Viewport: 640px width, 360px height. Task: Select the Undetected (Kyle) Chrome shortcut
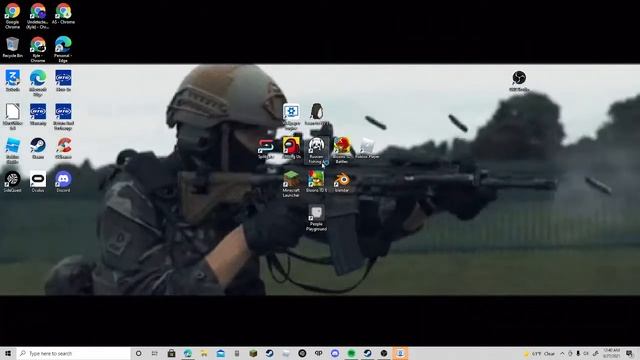click(38, 16)
